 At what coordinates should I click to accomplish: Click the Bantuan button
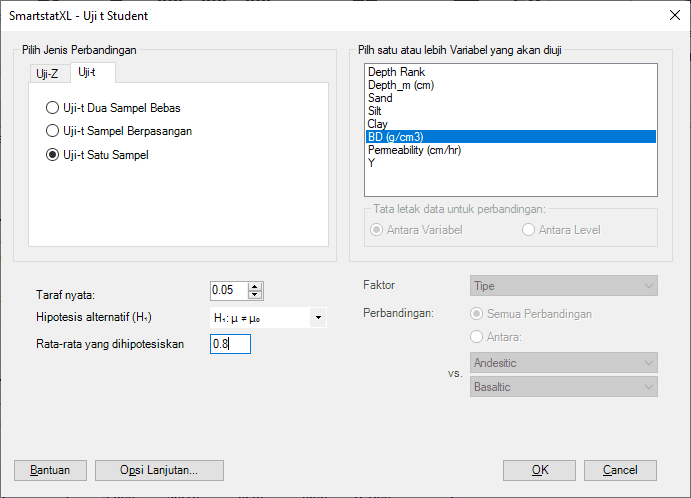(50, 470)
